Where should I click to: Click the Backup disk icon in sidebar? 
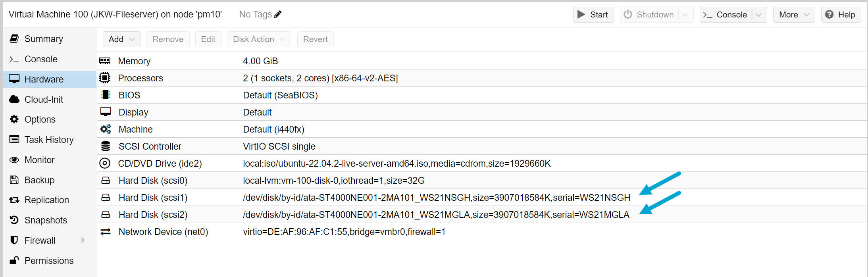(x=14, y=180)
